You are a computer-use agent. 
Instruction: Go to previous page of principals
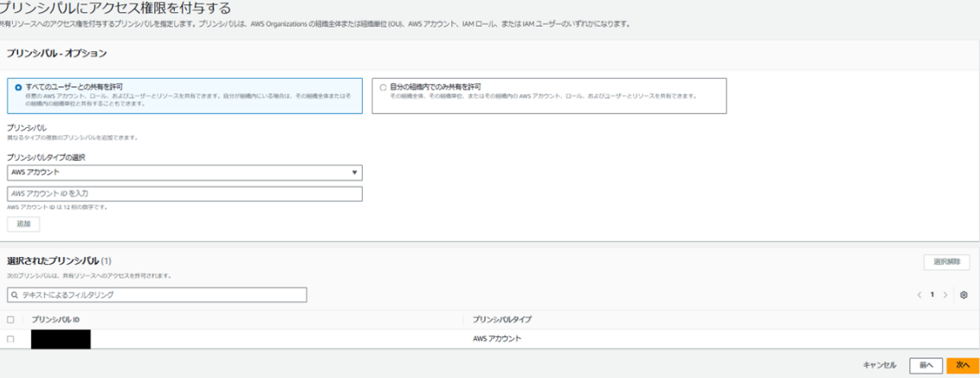pos(919,295)
